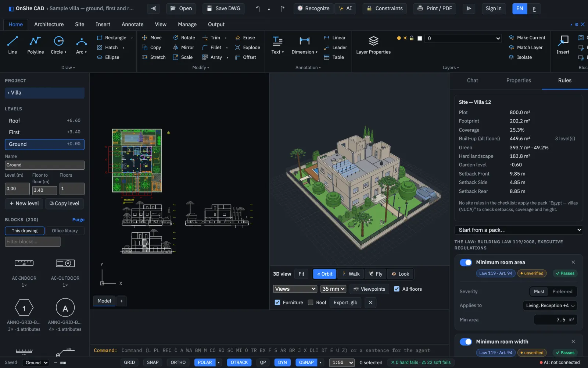Click Export .glb button
This screenshot has width=588, height=368.
click(x=345, y=302)
